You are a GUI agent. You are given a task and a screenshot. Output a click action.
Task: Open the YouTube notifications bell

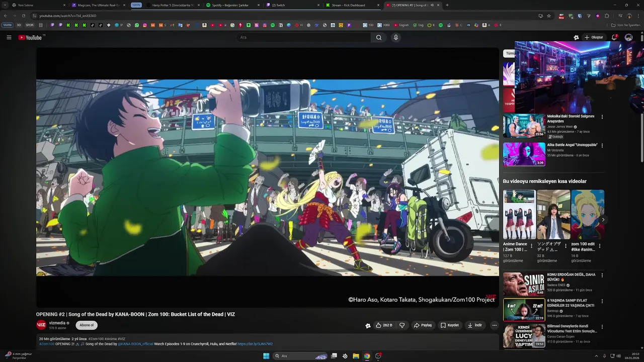tap(614, 37)
